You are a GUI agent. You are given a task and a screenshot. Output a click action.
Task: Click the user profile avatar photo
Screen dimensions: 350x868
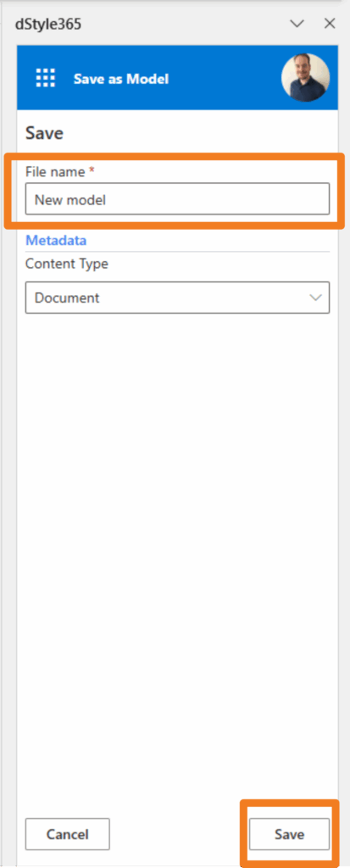click(x=306, y=77)
